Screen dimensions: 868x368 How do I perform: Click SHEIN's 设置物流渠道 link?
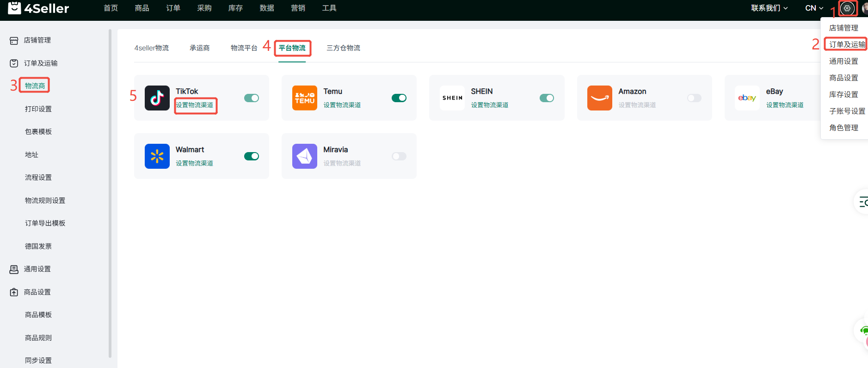pos(490,105)
